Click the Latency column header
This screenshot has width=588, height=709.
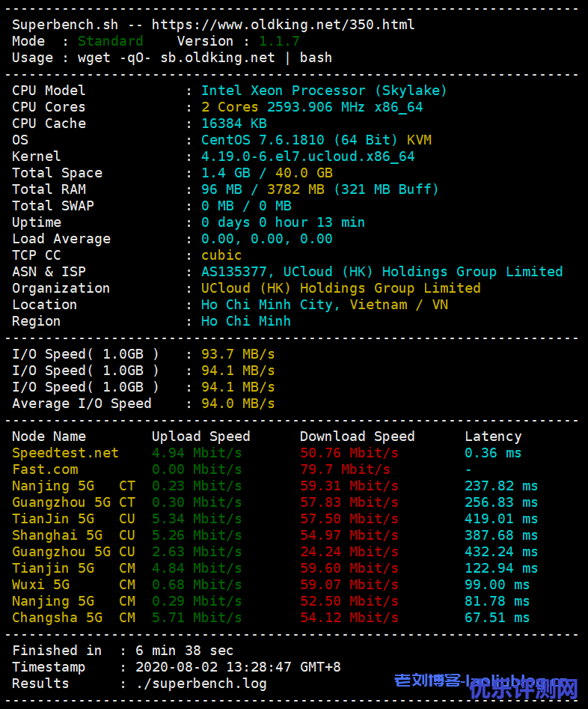[x=493, y=436]
